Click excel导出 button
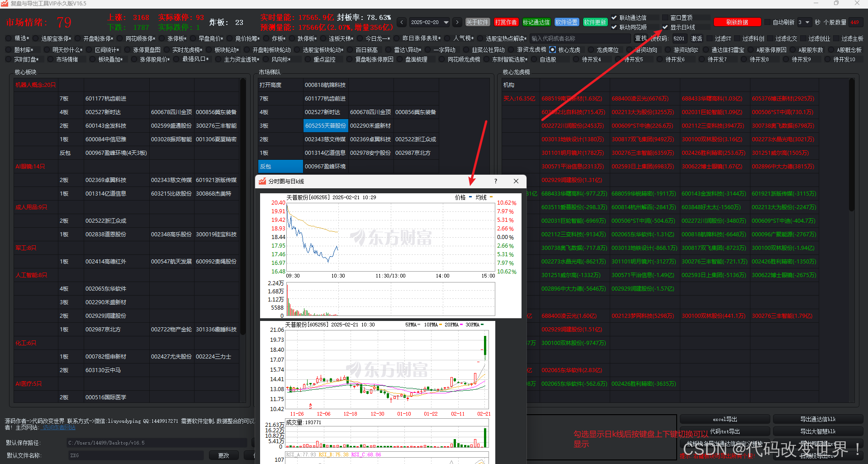 (725, 419)
